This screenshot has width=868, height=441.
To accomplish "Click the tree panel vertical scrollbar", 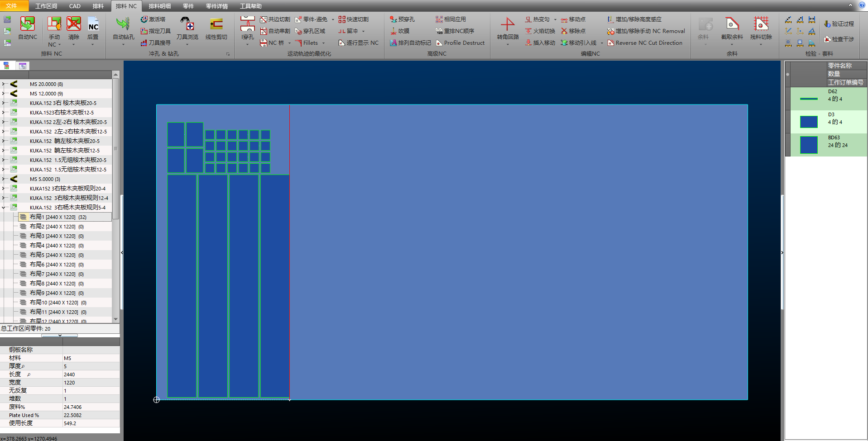I will [x=115, y=149].
